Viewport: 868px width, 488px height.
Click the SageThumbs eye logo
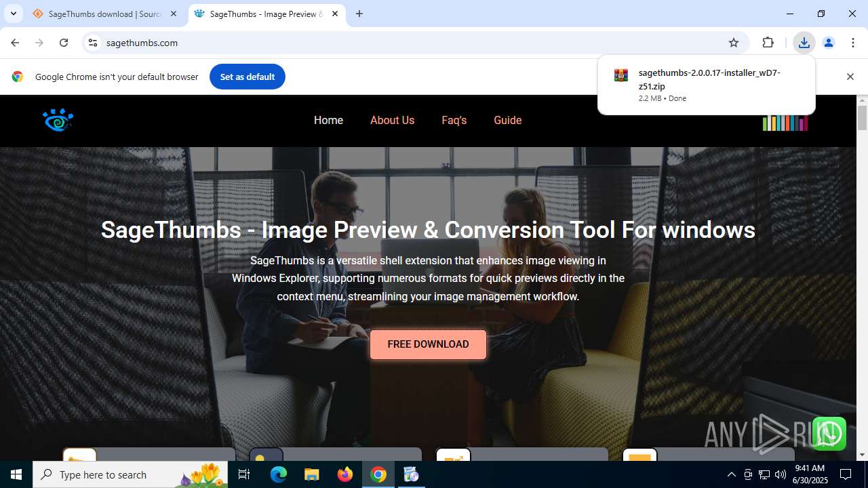[58, 120]
